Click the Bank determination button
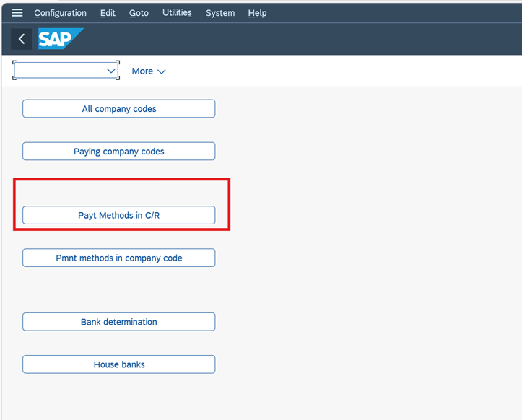 point(119,321)
